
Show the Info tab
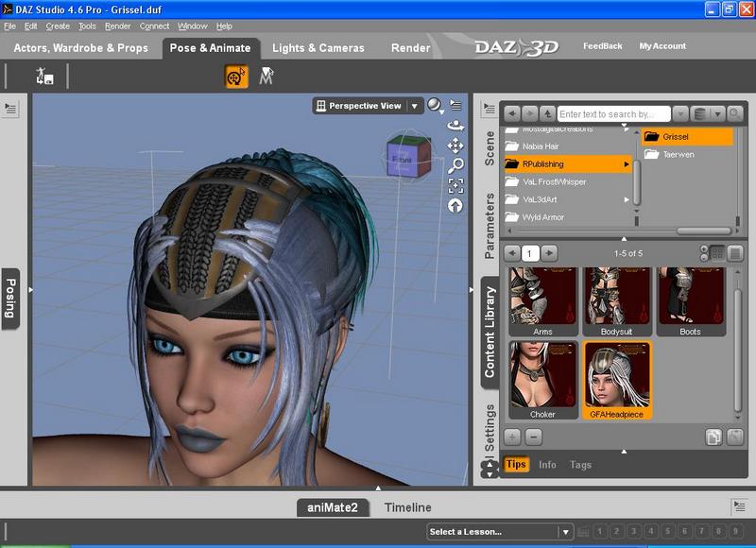(x=547, y=465)
